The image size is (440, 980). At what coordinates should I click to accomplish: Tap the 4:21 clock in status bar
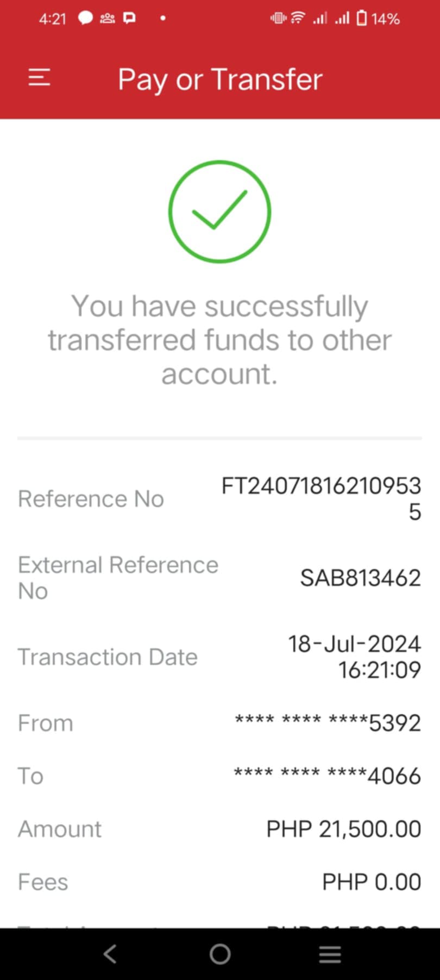pyautogui.click(x=52, y=19)
